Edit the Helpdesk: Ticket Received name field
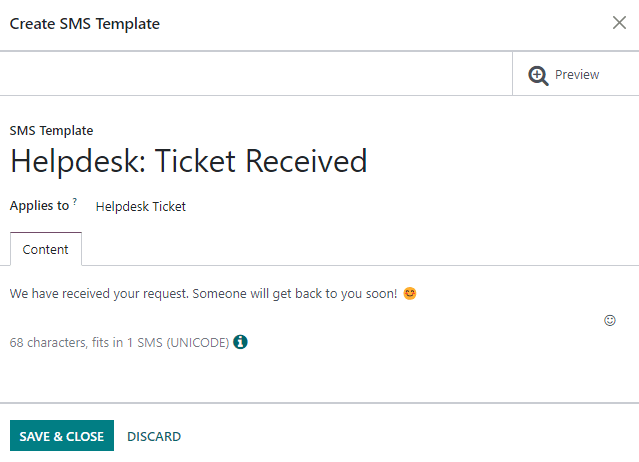Screen dimensions: 639x462 [x=189, y=161]
